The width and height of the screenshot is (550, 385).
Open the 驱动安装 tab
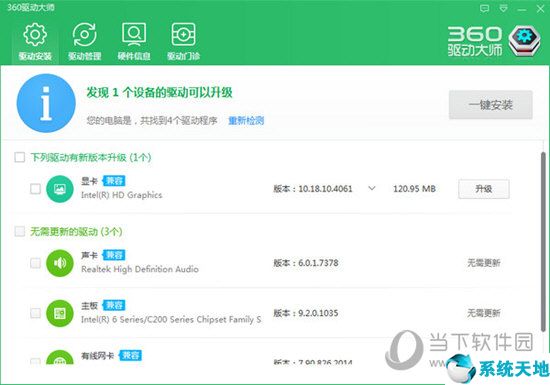pyautogui.click(x=35, y=41)
